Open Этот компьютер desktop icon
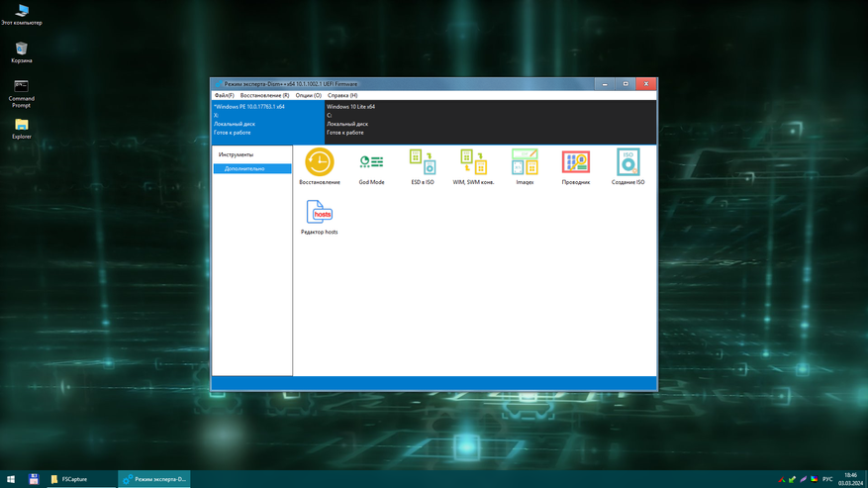868x488 pixels. coord(22,15)
